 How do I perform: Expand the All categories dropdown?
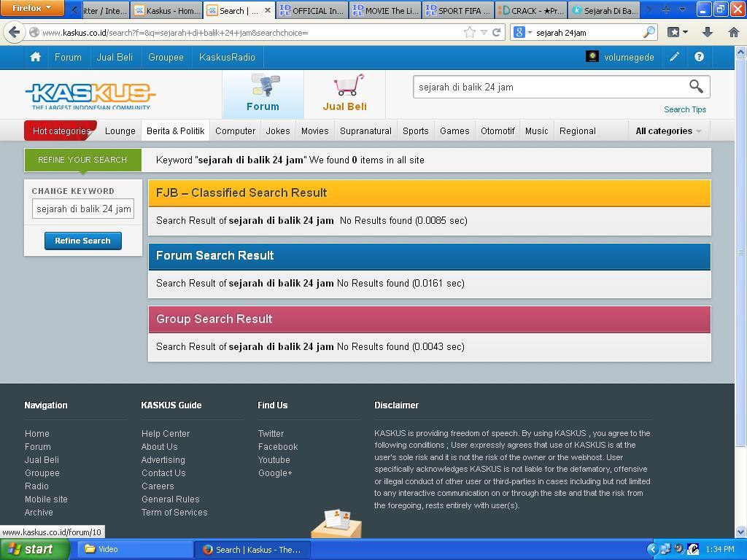[x=669, y=131]
